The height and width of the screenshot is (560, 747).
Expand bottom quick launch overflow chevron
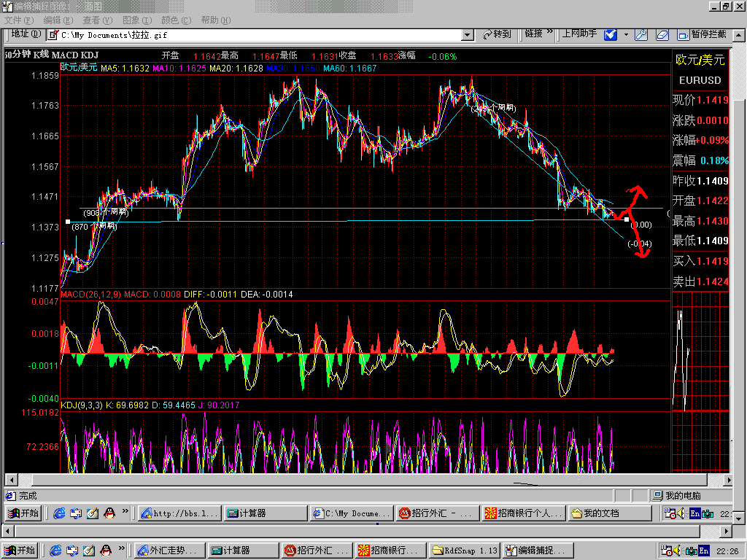[122, 548]
